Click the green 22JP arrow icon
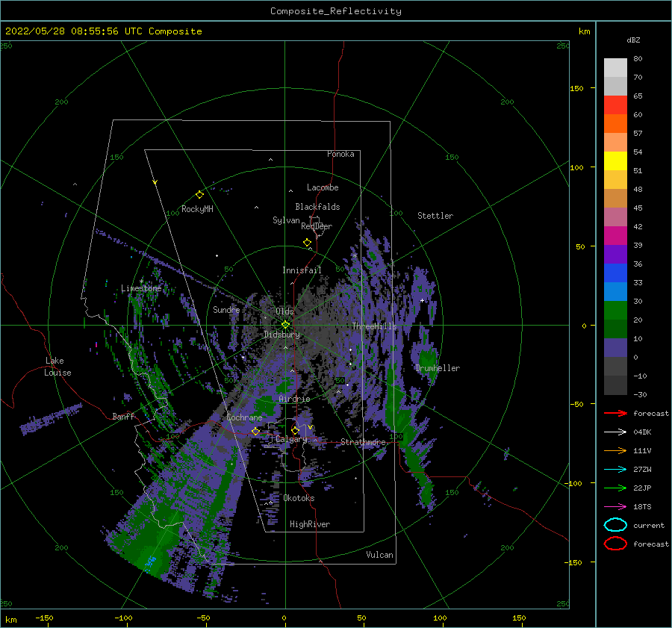 click(x=615, y=488)
